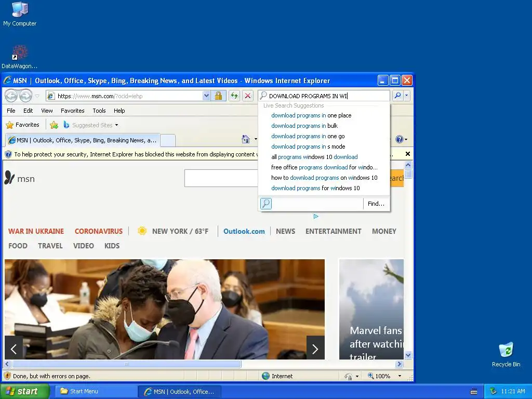Open the KIDS section

tap(112, 246)
